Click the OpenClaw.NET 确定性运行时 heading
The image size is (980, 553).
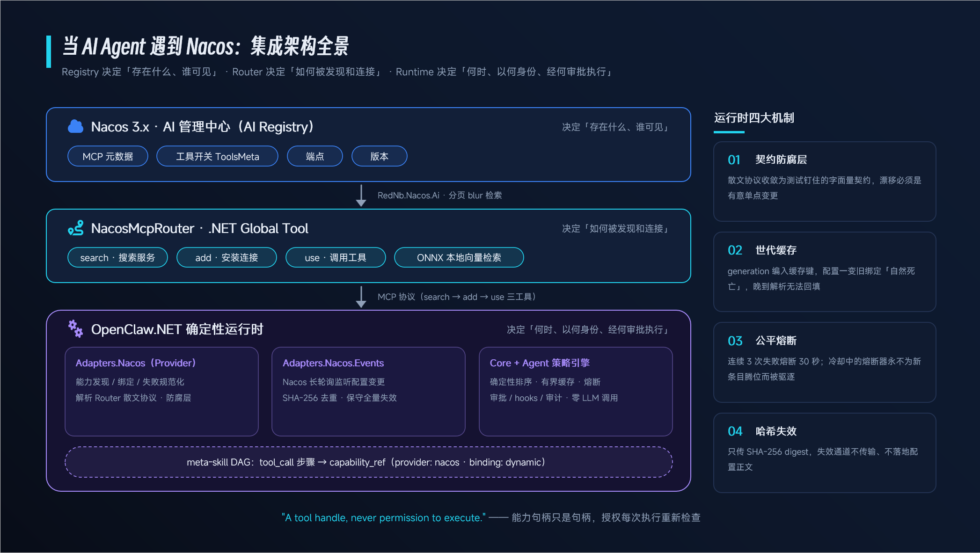(177, 329)
